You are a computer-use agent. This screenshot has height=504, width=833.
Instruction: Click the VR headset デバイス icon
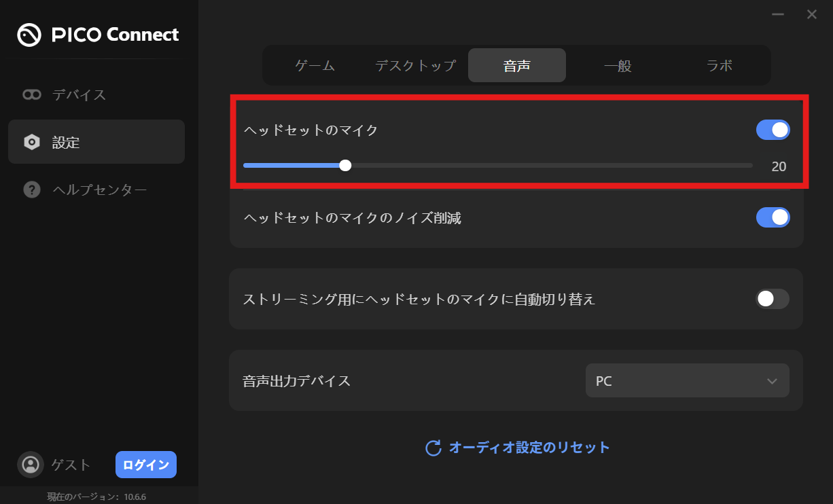pyautogui.click(x=32, y=94)
